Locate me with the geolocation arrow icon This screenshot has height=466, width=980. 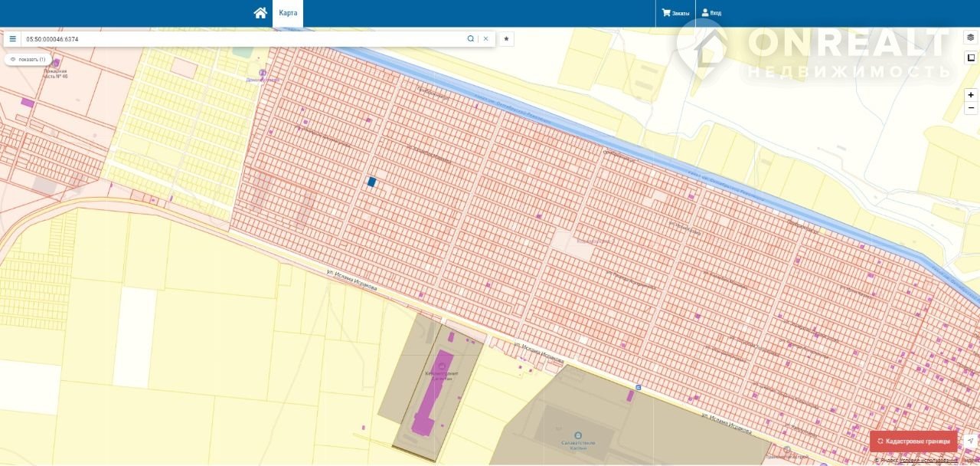tap(970, 441)
